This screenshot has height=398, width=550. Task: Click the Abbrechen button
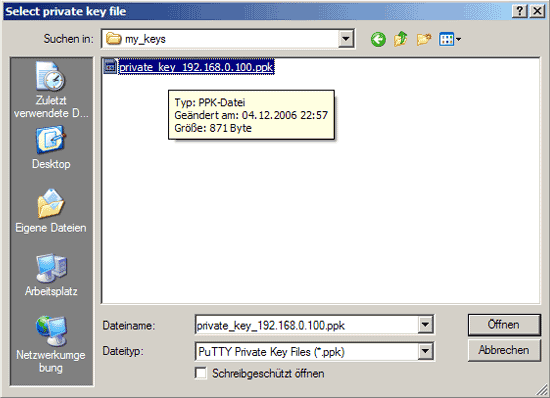point(504,350)
